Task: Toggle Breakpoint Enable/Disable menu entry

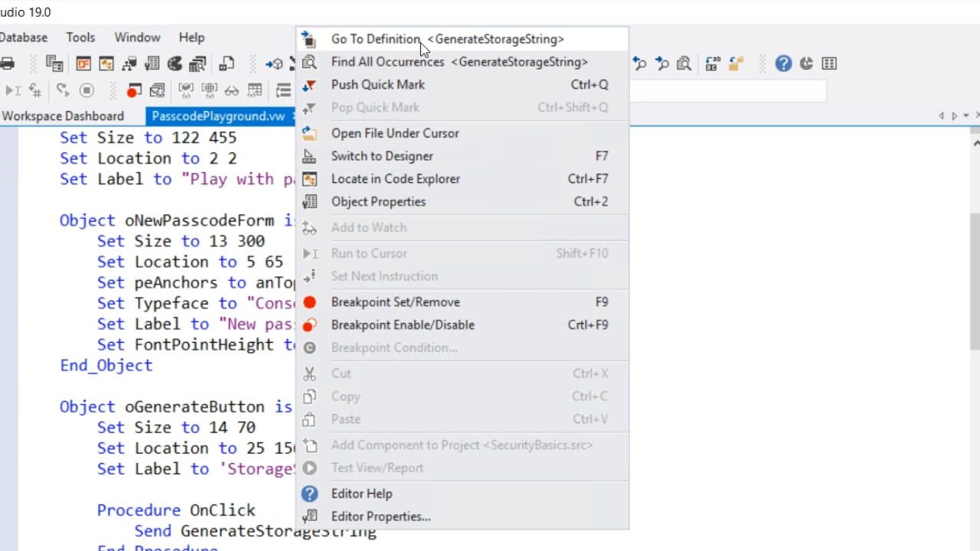Action: [x=402, y=325]
